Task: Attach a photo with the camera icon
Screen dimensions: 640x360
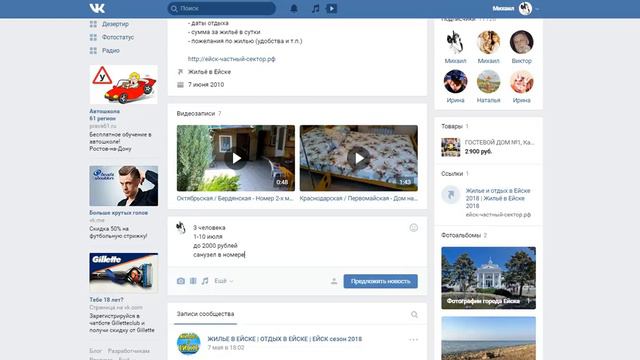Action: [x=181, y=281]
